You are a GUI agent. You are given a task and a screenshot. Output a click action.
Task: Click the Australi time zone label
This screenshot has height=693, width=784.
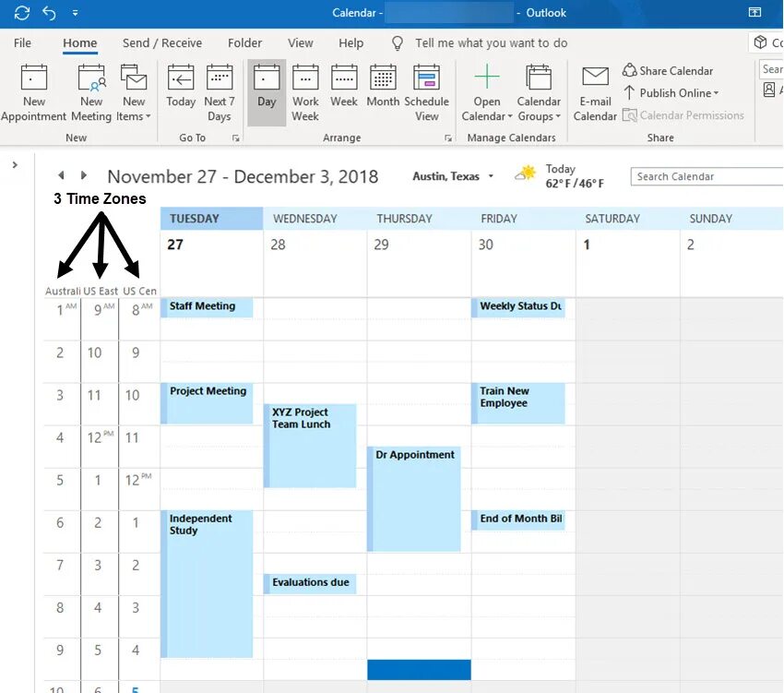63,291
